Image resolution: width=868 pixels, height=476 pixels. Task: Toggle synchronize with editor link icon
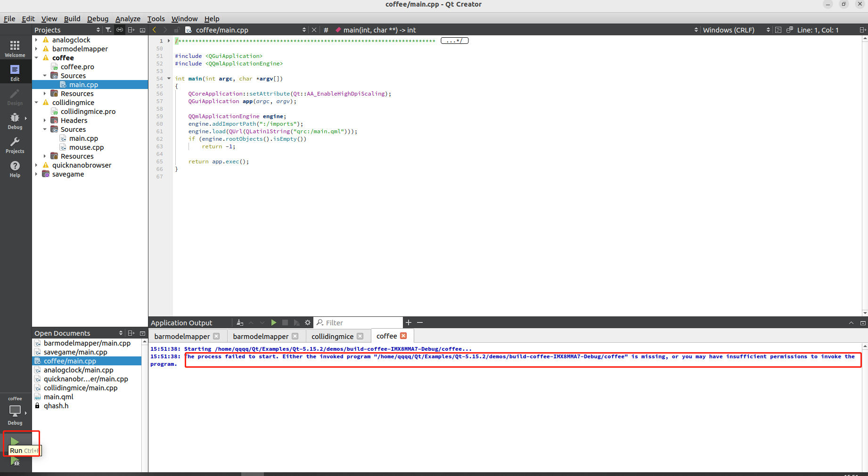pyautogui.click(x=120, y=30)
